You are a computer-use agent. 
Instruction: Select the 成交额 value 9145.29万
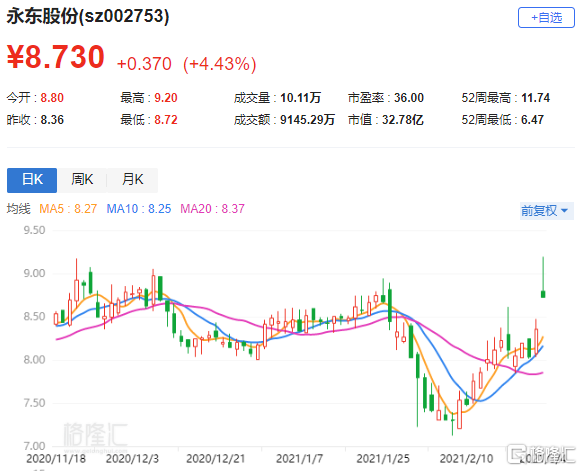pyautogui.click(x=307, y=120)
